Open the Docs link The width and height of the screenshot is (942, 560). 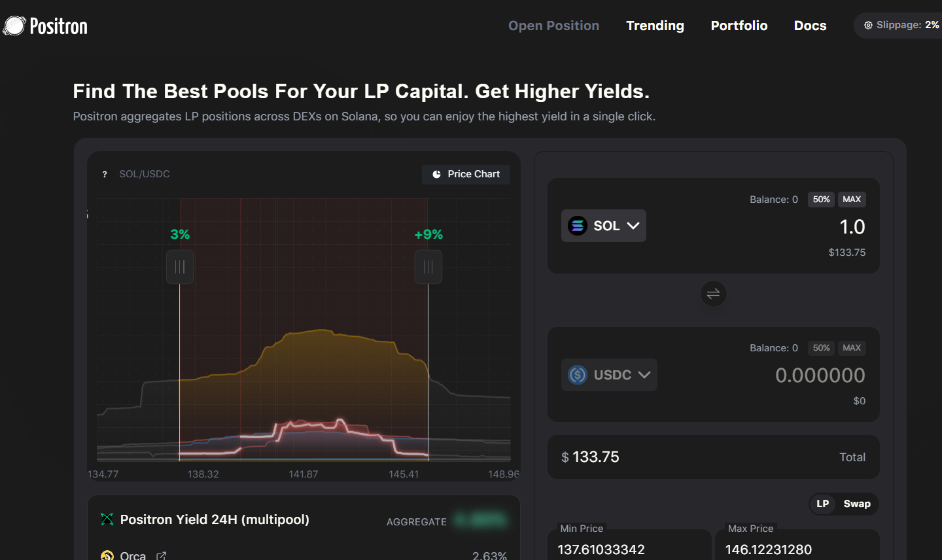pyautogui.click(x=810, y=26)
